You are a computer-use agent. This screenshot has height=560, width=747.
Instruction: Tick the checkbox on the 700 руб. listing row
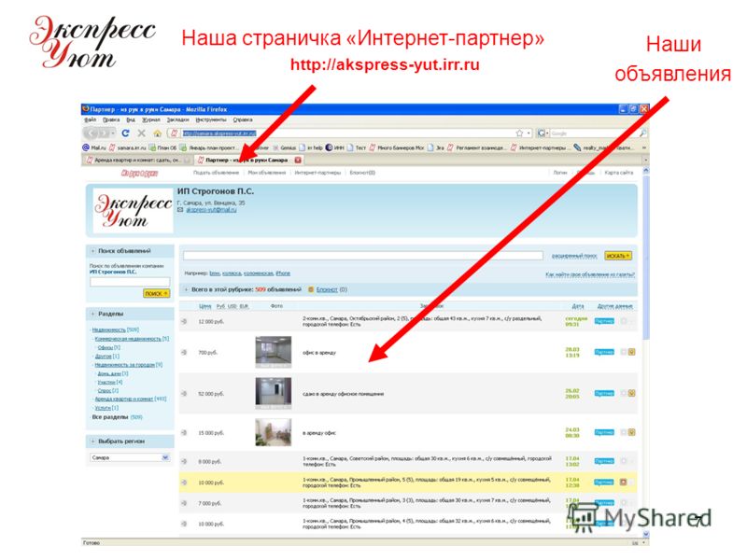click(623, 353)
